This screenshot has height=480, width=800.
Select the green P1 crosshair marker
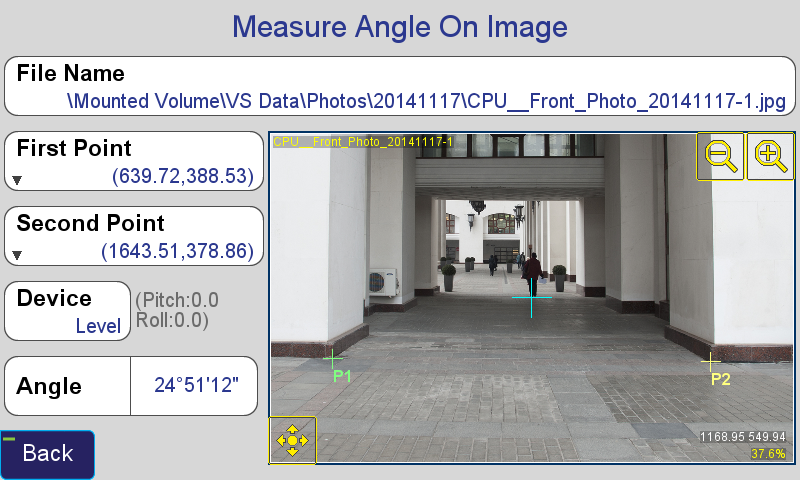point(333,359)
